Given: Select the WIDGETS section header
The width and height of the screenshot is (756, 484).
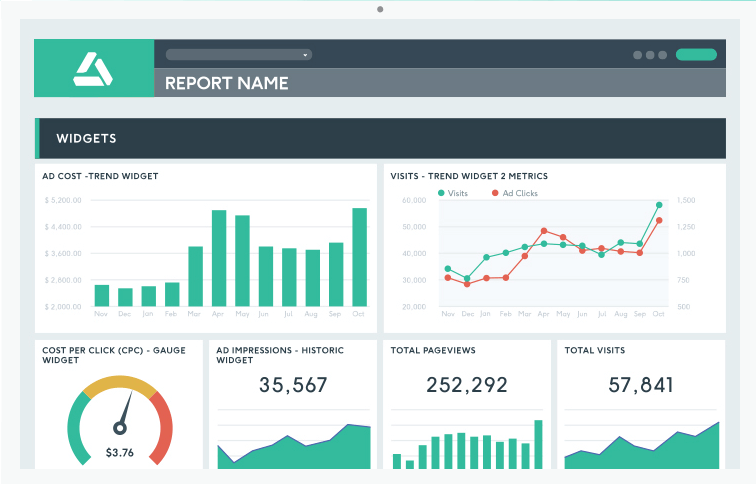Looking at the screenshot, I should coord(86,138).
